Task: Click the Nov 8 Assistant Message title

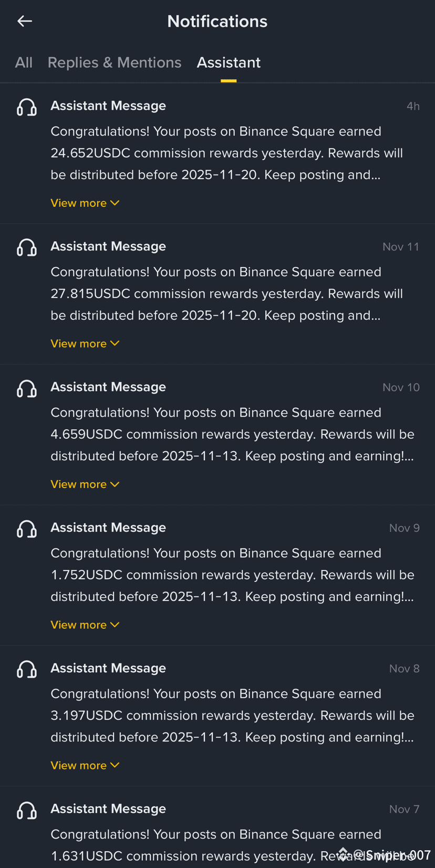Action: click(108, 668)
